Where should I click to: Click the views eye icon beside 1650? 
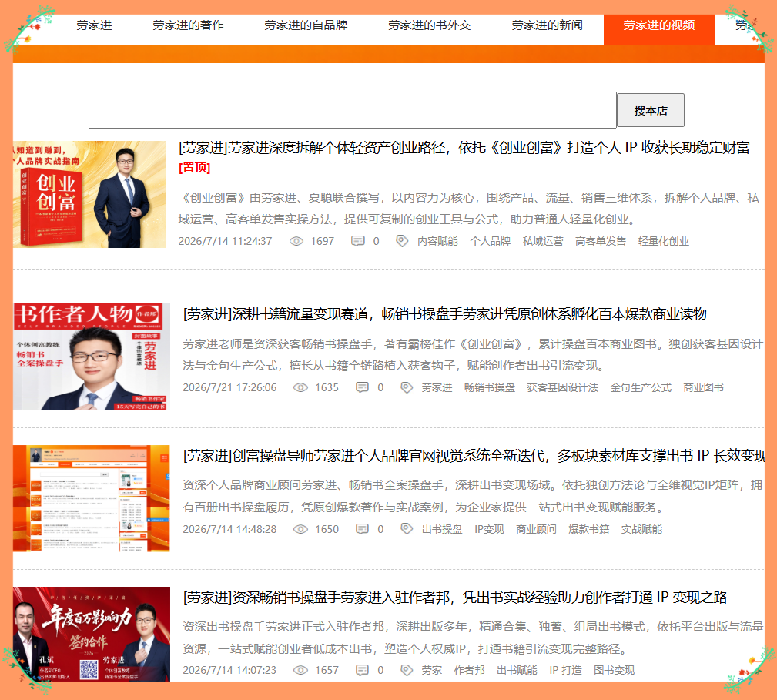point(301,529)
